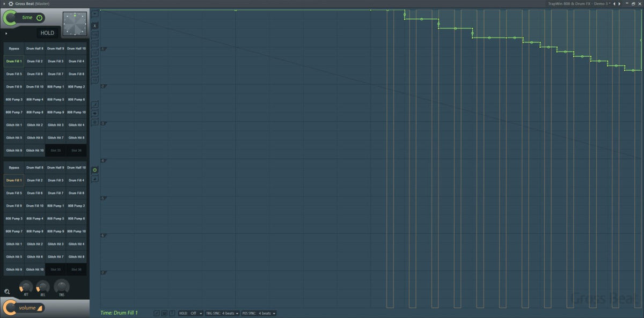Open the TRIG SYNC 4 beats dropdown
644x318 pixels.
[222, 313]
